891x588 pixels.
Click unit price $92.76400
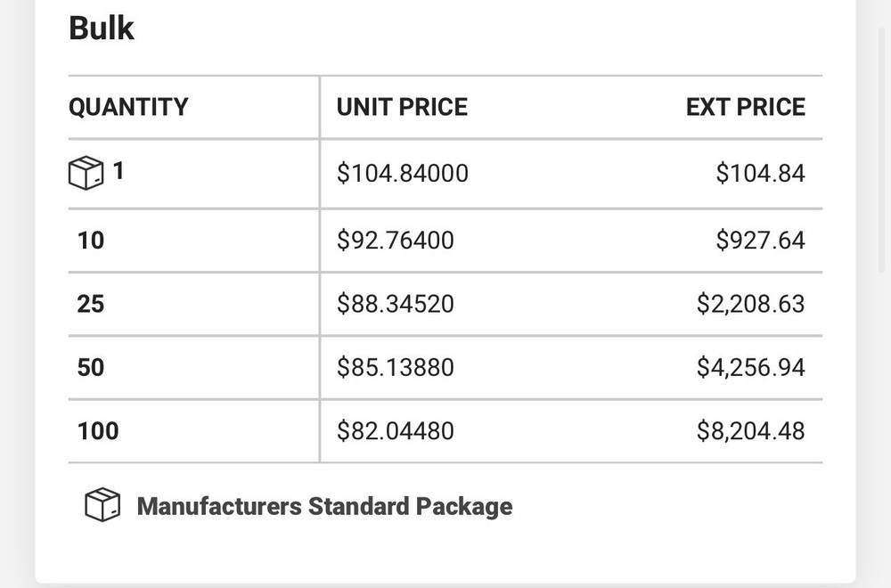[x=395, y=240]
